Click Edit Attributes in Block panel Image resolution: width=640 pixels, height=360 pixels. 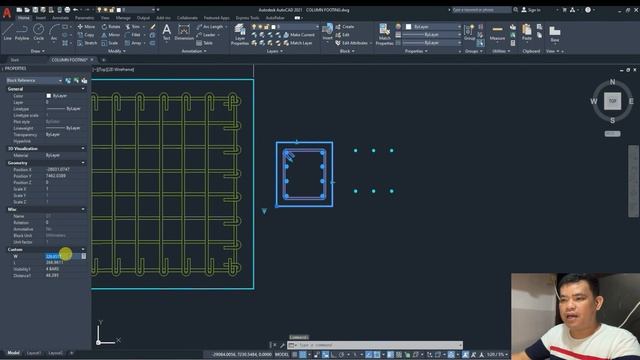click(x=353, y=43)
